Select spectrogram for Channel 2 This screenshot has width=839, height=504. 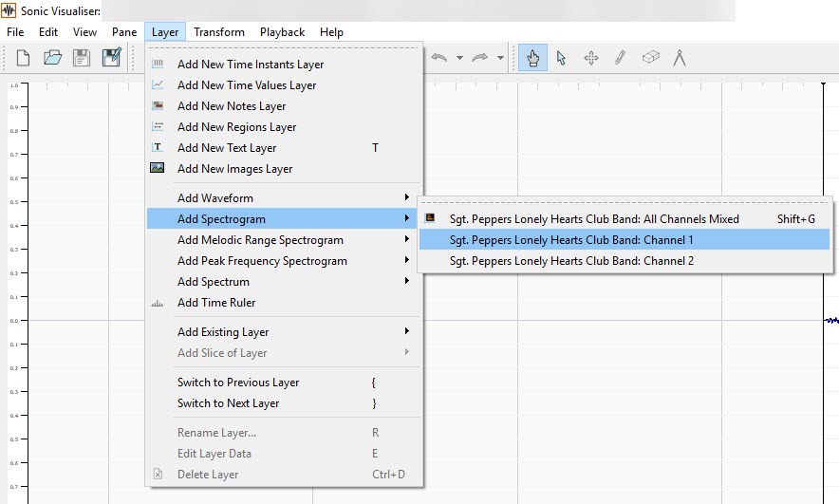click(x=625, y=261)
